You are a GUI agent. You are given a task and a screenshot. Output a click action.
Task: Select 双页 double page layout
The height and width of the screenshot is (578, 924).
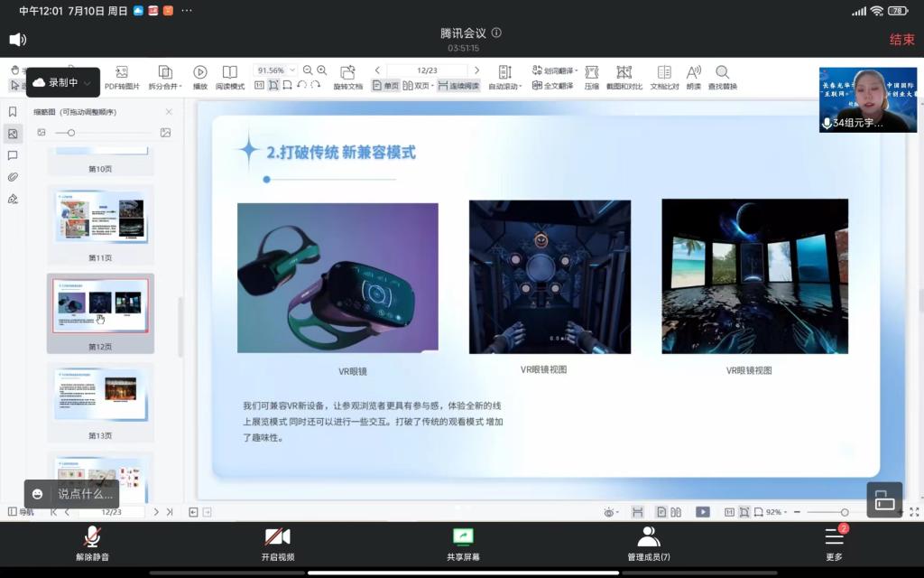[x=419, y=86]
